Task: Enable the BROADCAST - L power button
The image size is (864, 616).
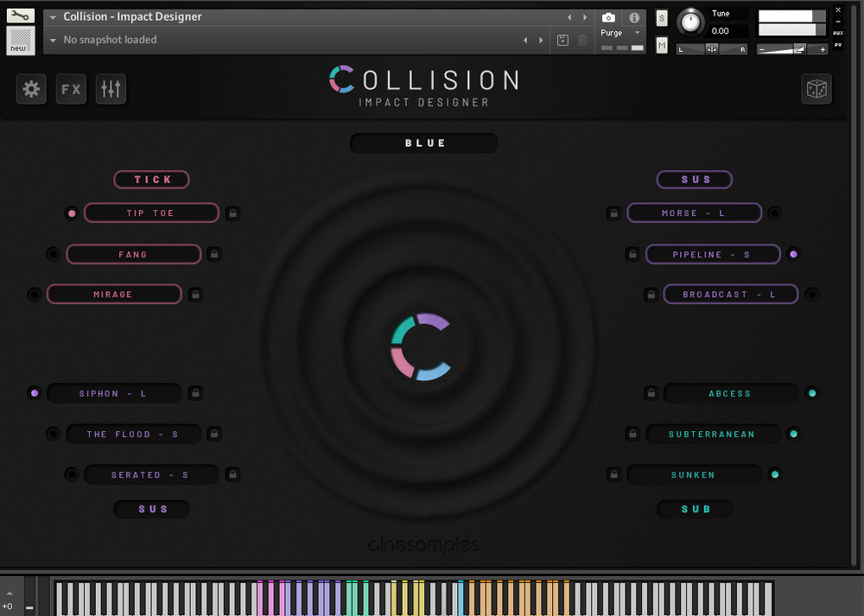Action: 811,295
